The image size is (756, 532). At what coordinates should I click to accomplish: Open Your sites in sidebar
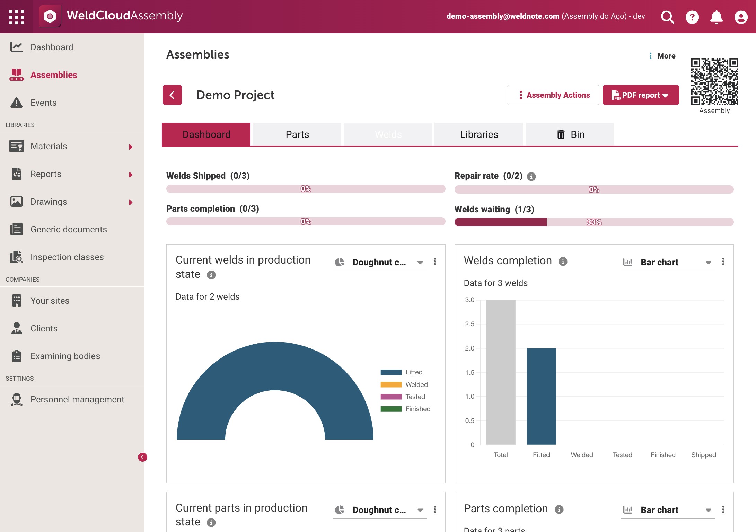(72, 301)
